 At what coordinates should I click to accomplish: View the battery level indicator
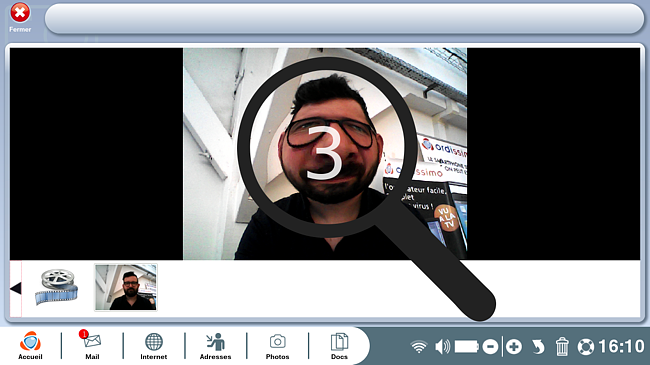coord(467,347)
